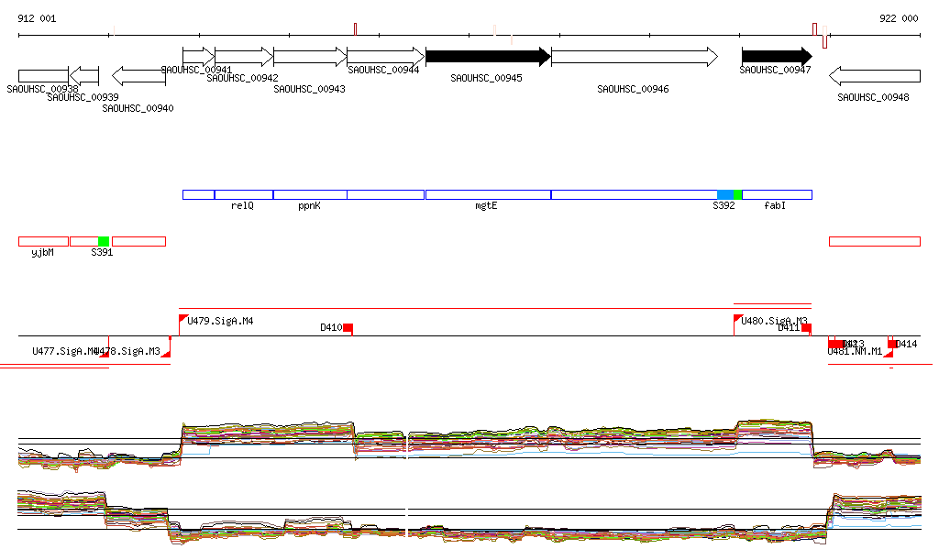Click the U479.SigA.M4 promoter flag
This screenshot has height=560, width=939.
[x=183, y=319]
